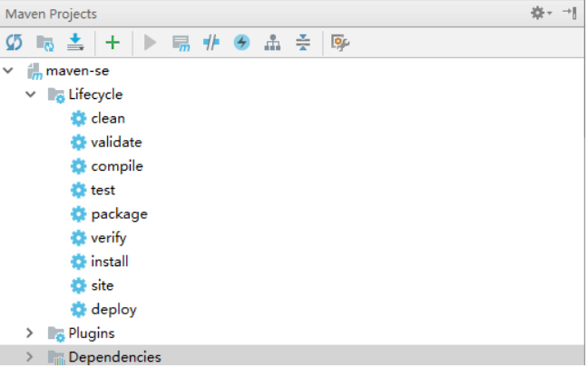Collapse the Lifecycle node
This screenshot has width=588, height=368.
tap(31, 94)
